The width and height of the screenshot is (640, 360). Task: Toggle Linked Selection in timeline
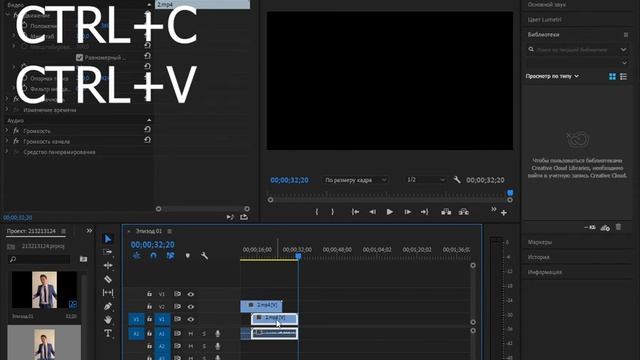pos(170,256)
